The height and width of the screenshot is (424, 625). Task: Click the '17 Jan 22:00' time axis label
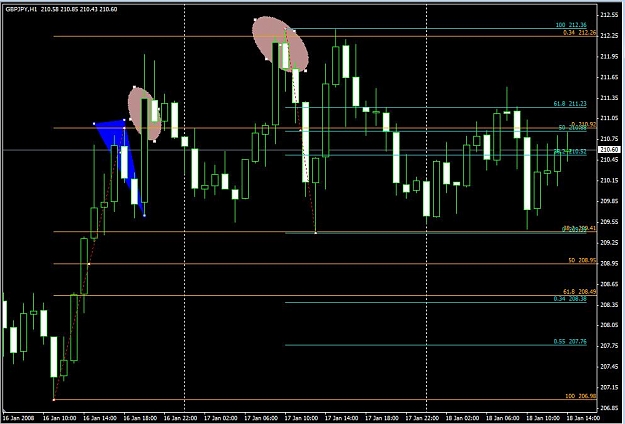[423, 418]
